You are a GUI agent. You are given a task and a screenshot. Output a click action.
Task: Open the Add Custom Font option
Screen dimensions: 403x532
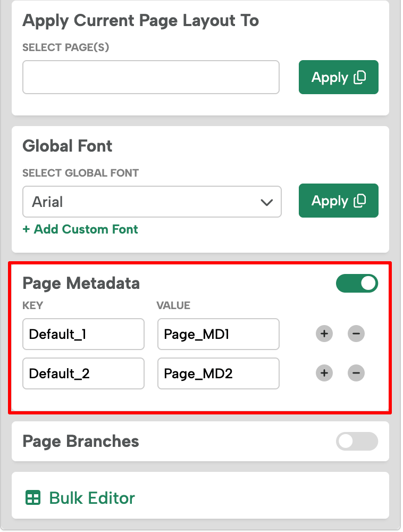pyautogui.click(x=80, y=229)
